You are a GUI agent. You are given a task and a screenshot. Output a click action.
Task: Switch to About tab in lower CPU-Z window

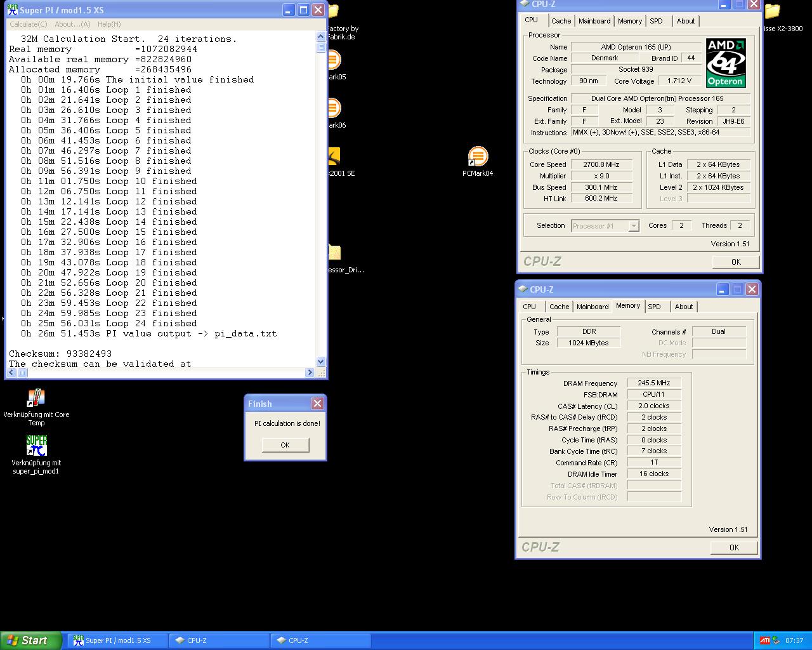pyautogui.click(x=684, y=307)
